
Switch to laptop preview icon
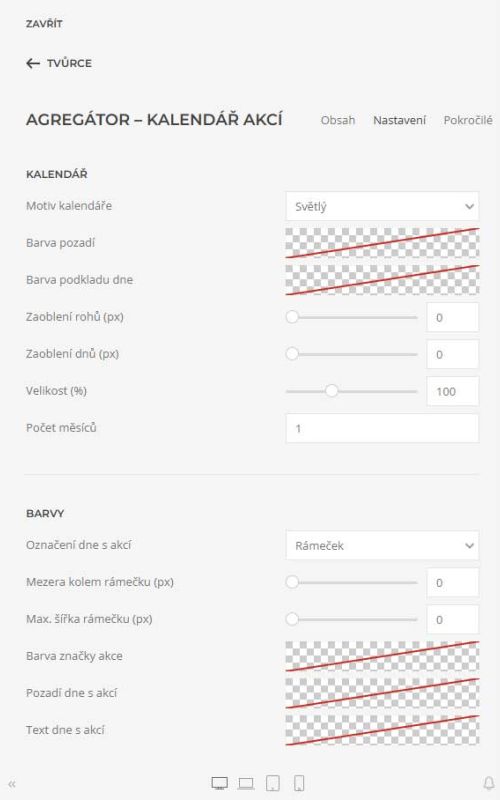[246, 783]
